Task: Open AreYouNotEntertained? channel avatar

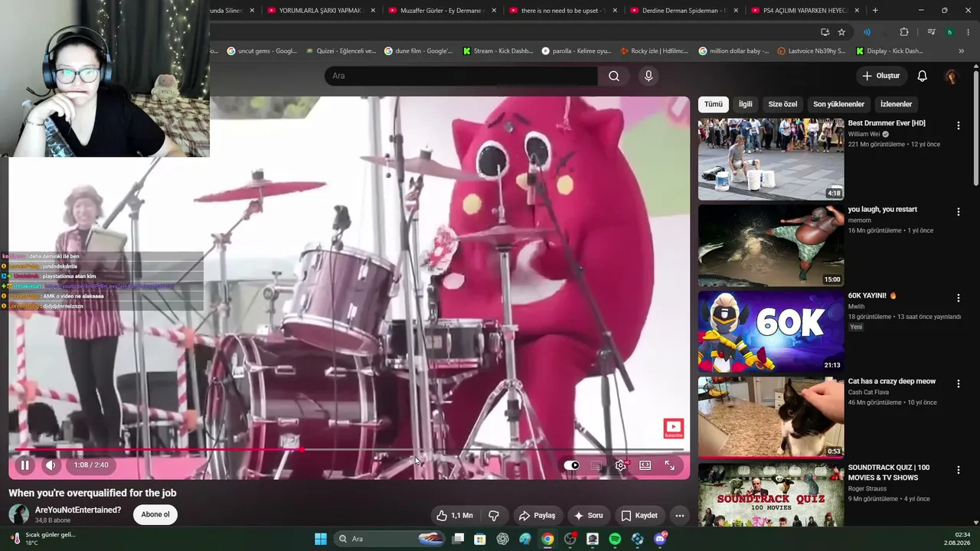Action: click(x=19, y=514)
